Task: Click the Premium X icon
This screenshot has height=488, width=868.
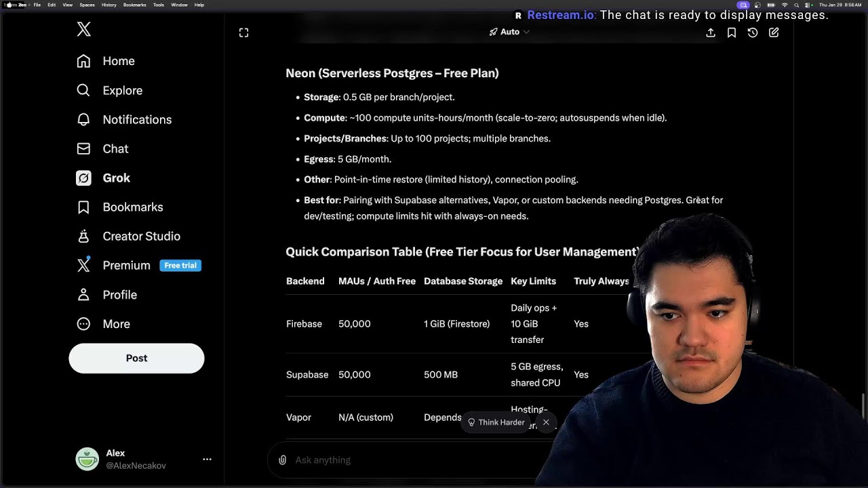Action: 83,265
